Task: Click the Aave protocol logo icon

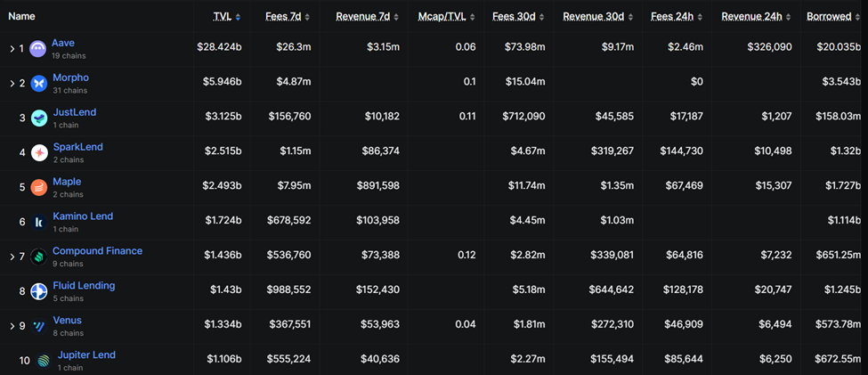Action: [x=38, y=49]
